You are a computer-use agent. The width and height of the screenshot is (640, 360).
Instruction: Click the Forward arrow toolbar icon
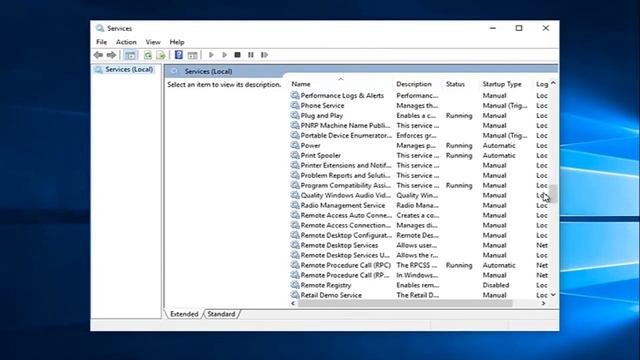(x=111, y=55)
